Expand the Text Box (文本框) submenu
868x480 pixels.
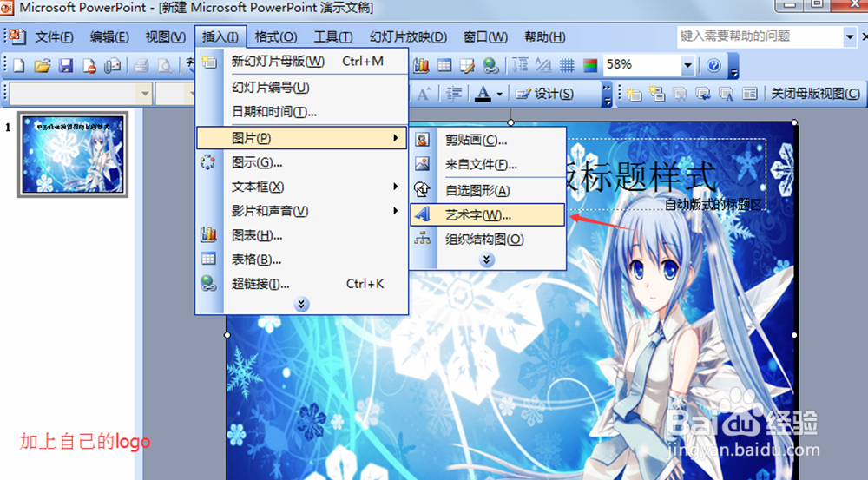pyautogui.click(x=302, y=187)
